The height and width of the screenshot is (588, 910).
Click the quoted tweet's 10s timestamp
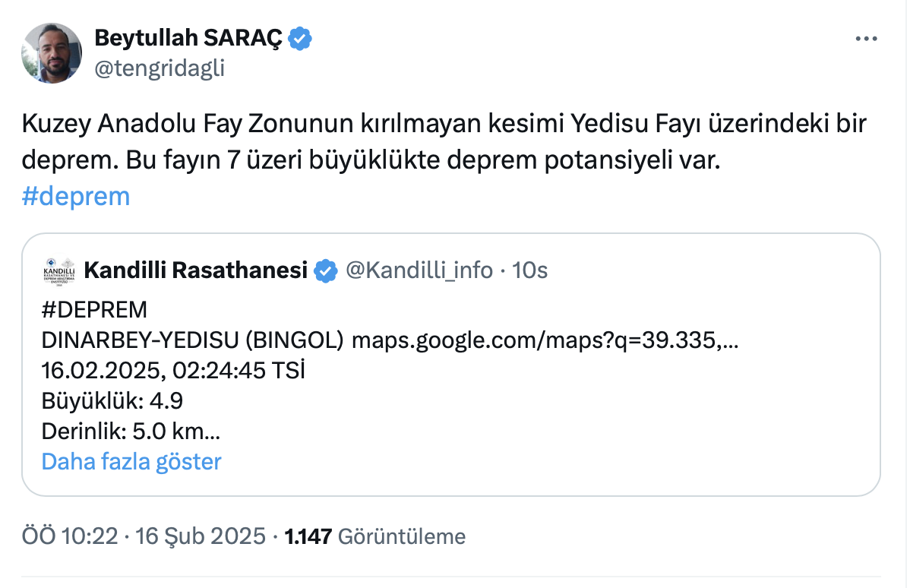530,270
